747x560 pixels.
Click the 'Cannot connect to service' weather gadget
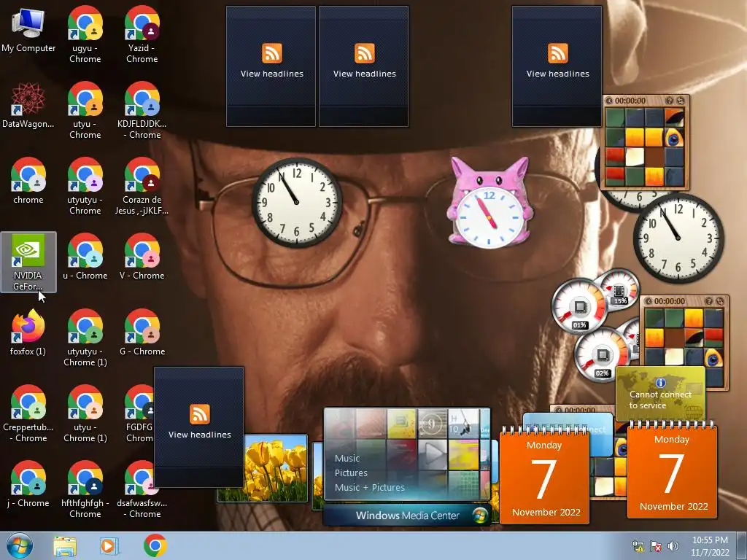(660, 394)
